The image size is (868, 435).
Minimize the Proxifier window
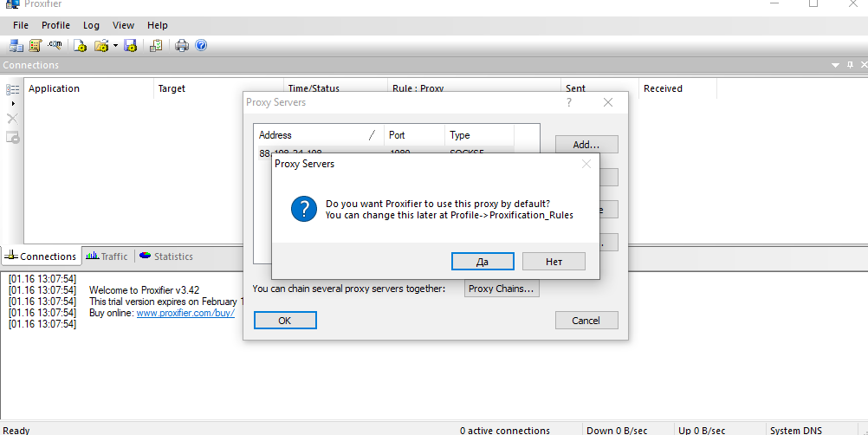point(774,3)
